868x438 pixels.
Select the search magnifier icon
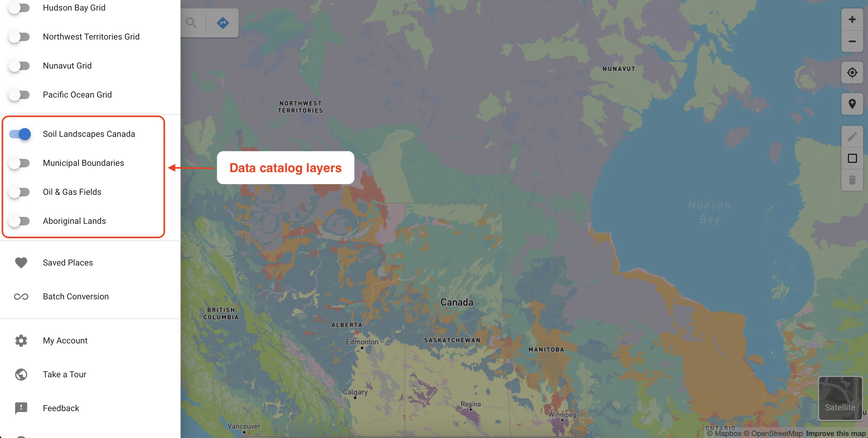(x=192, y=22)
